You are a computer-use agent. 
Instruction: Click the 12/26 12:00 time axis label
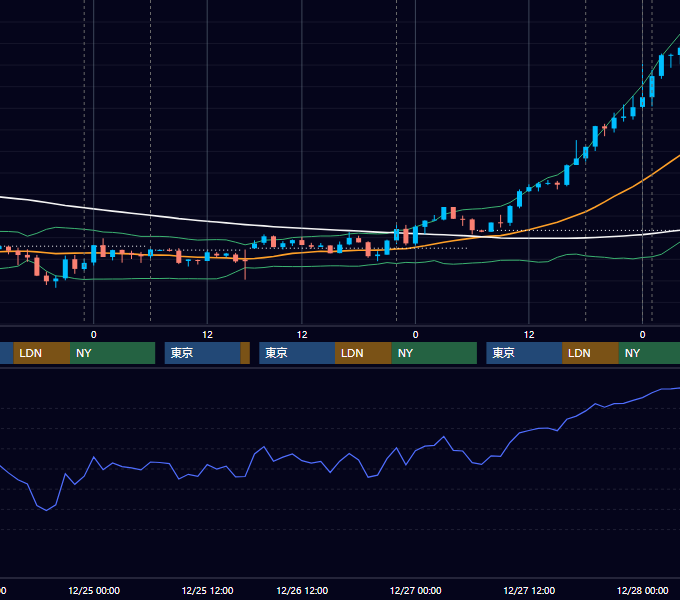pos(302,590)
